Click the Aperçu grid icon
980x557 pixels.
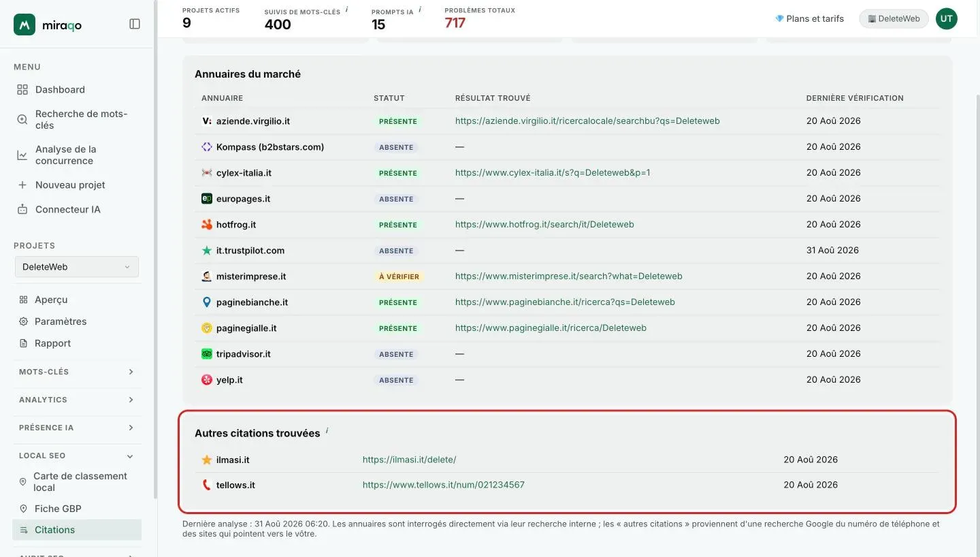pos(23,300)
